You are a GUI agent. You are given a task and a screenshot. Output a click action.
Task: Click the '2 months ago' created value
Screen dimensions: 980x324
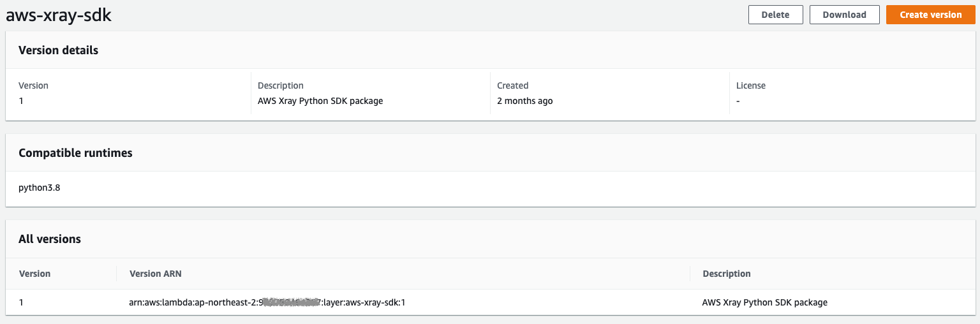(525, 101)
